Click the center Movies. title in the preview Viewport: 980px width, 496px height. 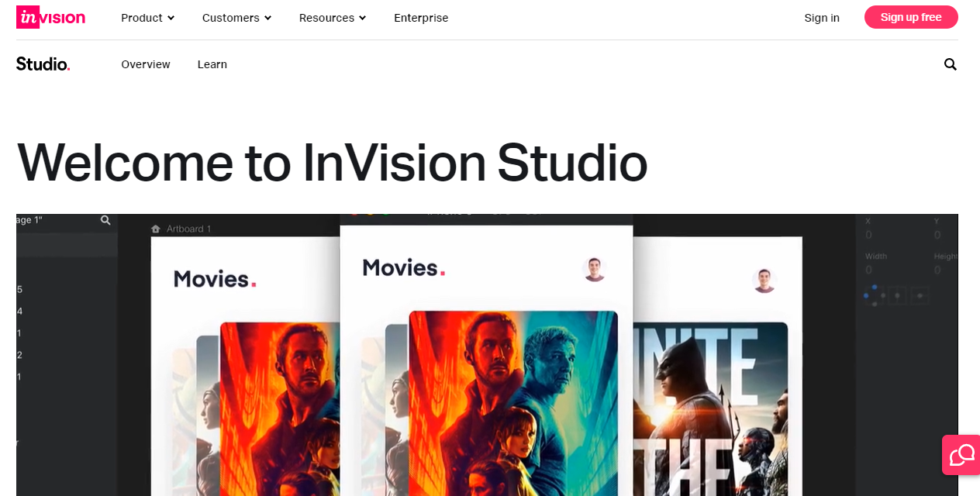(x=404, y=268)
